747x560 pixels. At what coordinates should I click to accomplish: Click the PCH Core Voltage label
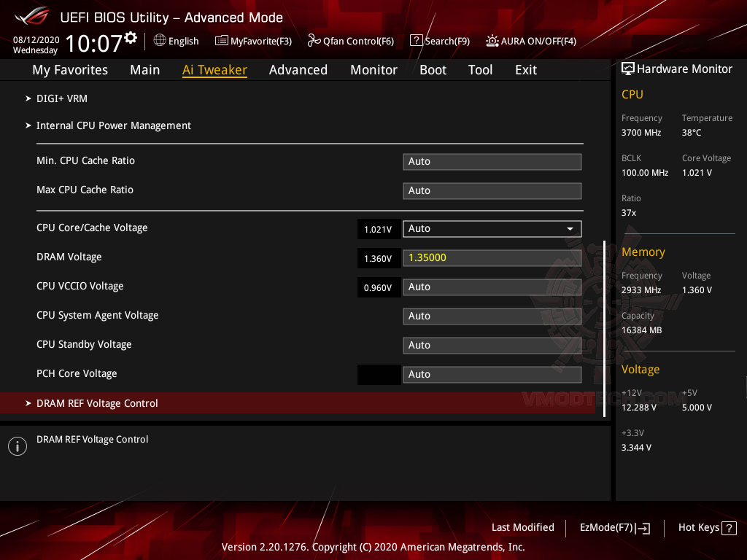tap(77, 374)
